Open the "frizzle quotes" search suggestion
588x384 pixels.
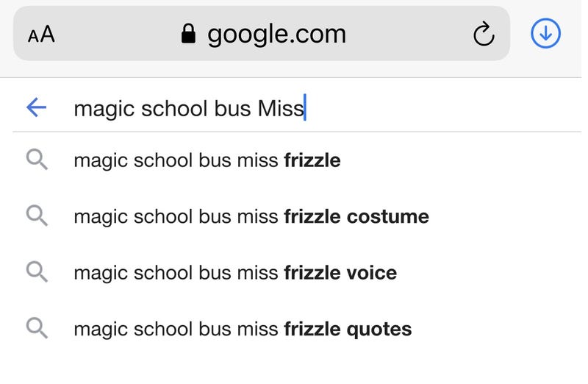[243, 329]
